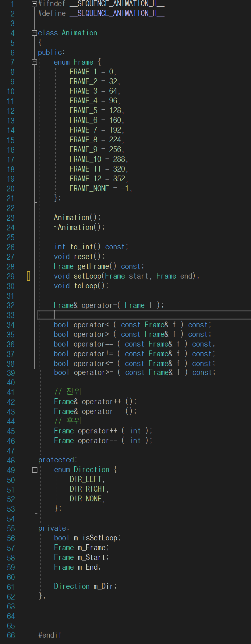This screenshot has height=644, width=251.
Task: Click the DIR_NONE enumerator
Action: point(86,499)
